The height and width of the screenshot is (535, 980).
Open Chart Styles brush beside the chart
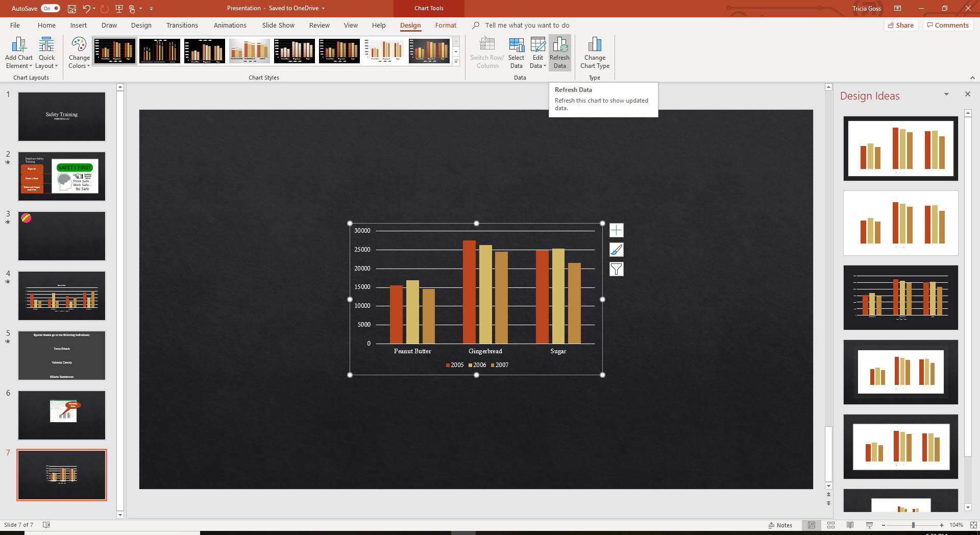(616, 250)
